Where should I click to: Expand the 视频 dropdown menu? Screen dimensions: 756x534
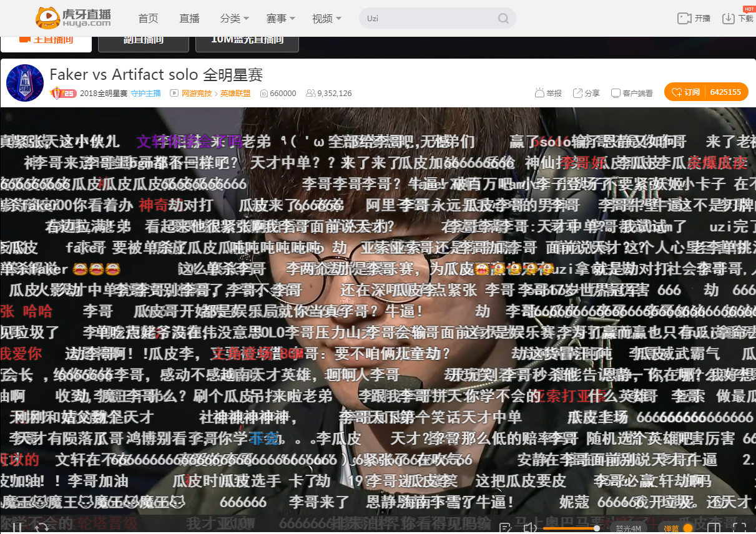tap(327, 19)
